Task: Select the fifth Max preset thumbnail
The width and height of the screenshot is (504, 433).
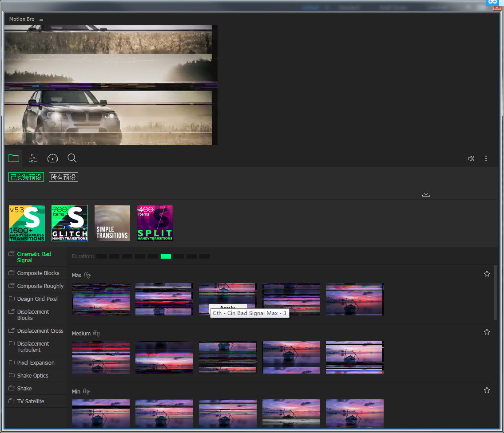Action: [x=355, y=299]
